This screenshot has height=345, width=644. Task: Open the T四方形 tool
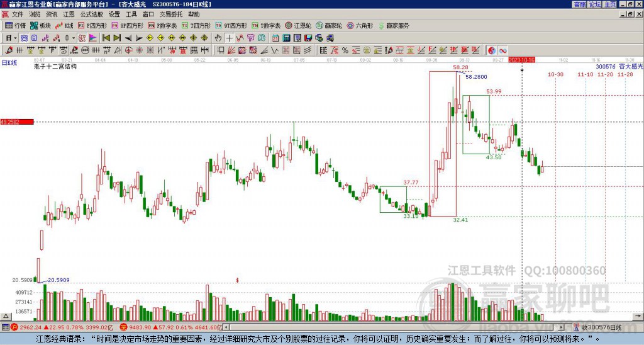(x=196, y=25)
